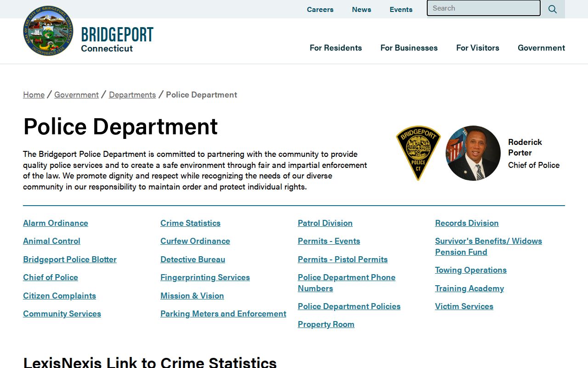Open the Crime Statistics link
588x368 pixels.
click(x=190, y=223)
